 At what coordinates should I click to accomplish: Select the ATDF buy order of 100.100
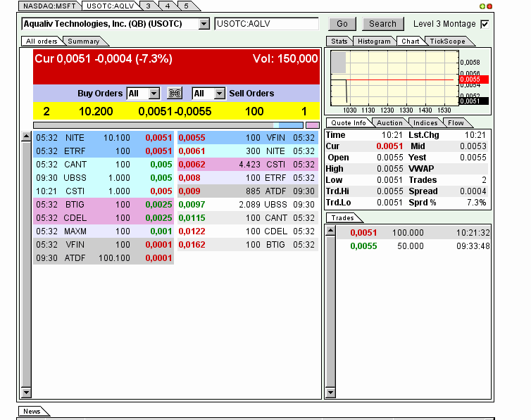[x=104, y=258]
